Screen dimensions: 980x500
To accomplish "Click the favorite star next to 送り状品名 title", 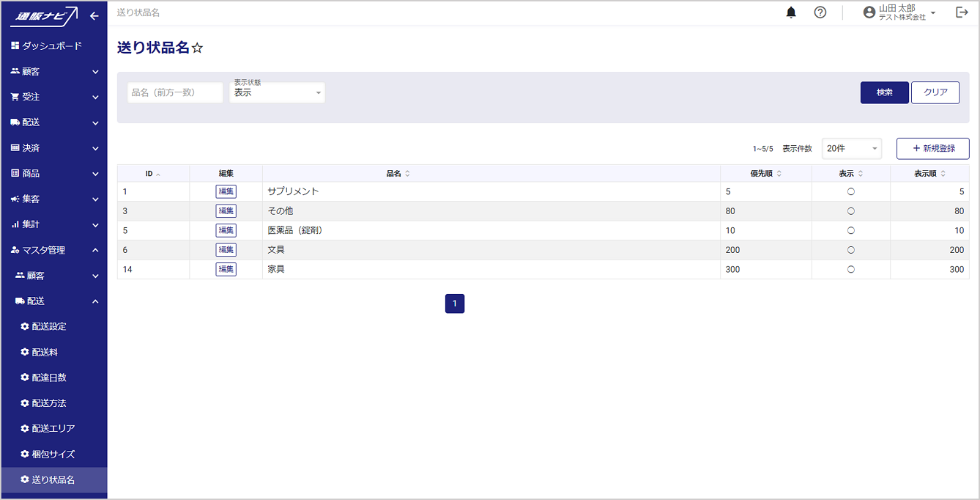I will pos(197,48).
